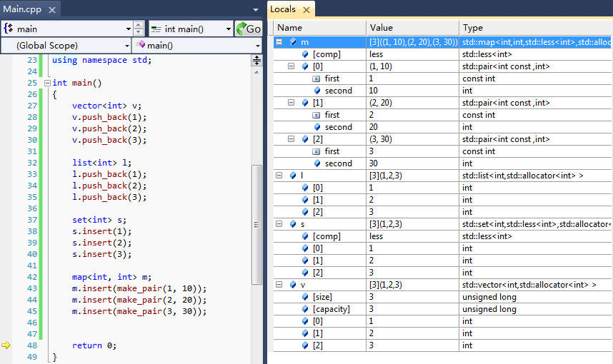Click the variable icon of l row
The image size is (613, 364).
pos(293,175)
